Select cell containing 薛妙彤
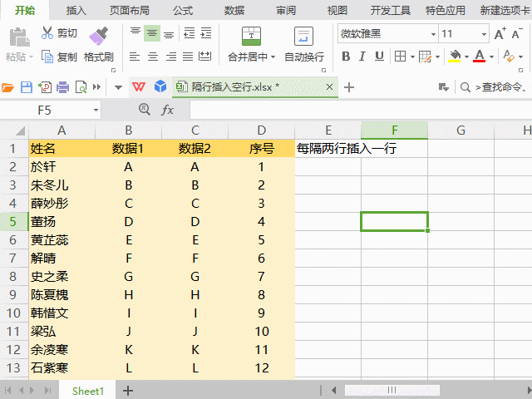Screen dimensions: 532x399 click(x=62, y=203)
